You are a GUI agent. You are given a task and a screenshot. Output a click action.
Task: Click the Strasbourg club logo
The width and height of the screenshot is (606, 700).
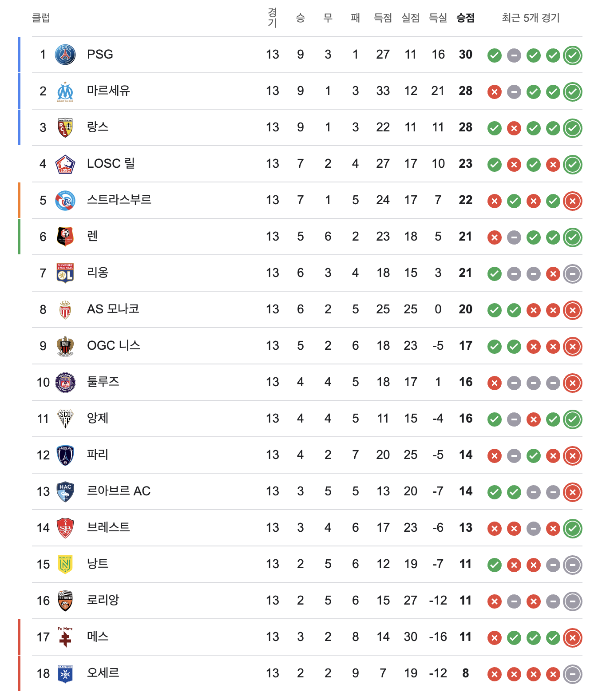click(65, 201)
